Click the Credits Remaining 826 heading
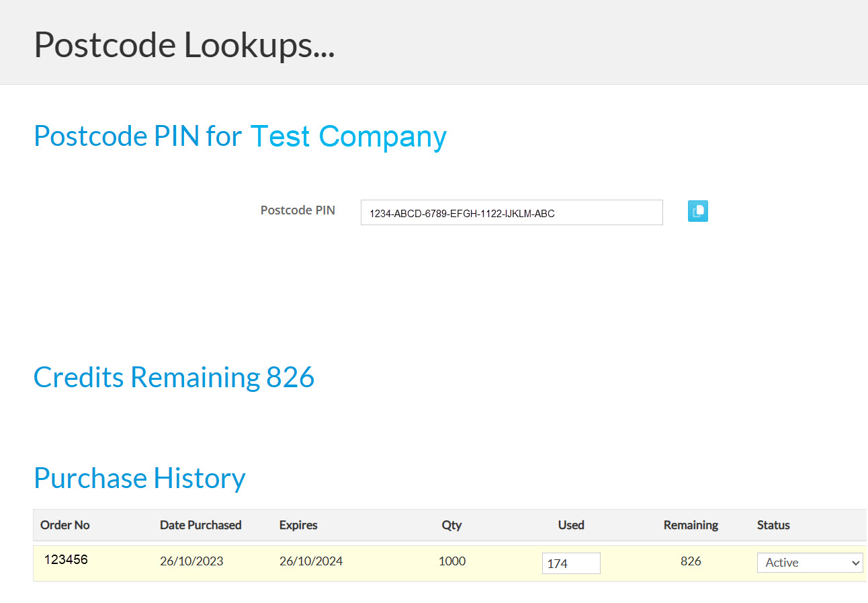The width and height of the screenshot is (868, 603). (174, 377)
